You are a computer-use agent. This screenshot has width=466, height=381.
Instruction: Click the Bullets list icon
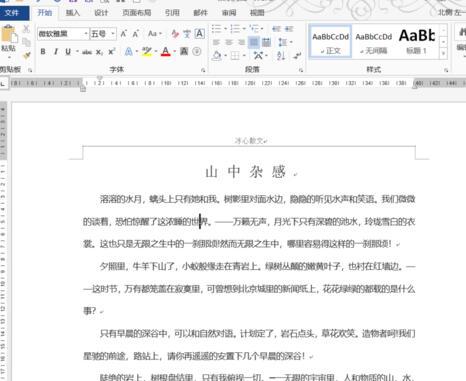click(x=216, y=29)
